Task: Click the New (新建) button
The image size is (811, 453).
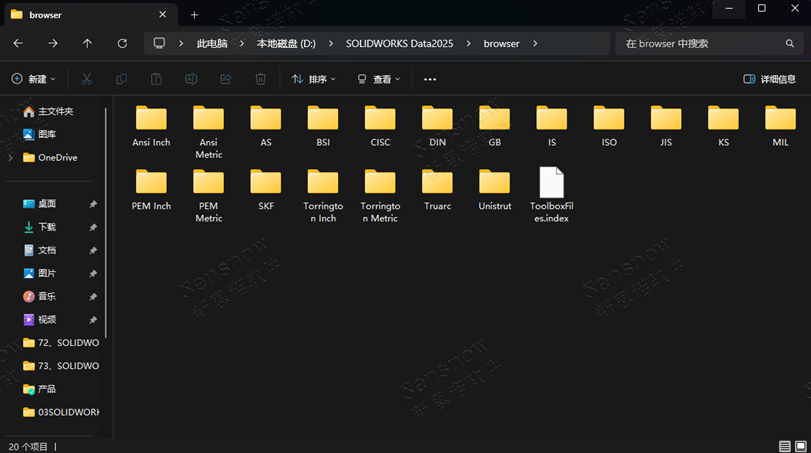Action: coord(33,79)
